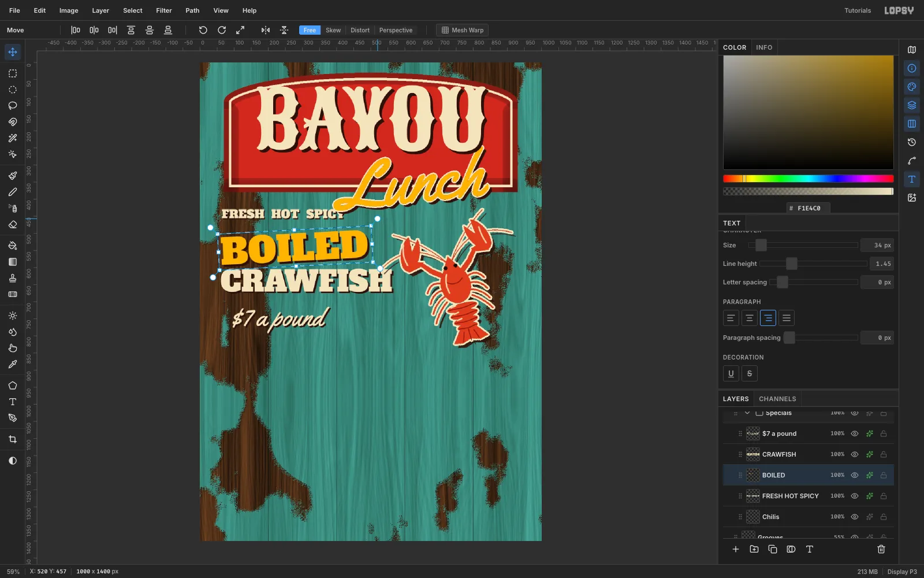Select the Gradient tool

tap(13, 262)
